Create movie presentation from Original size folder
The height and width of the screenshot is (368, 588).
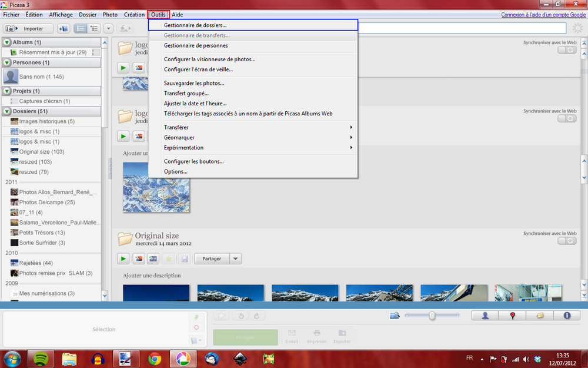pos(153,258)
